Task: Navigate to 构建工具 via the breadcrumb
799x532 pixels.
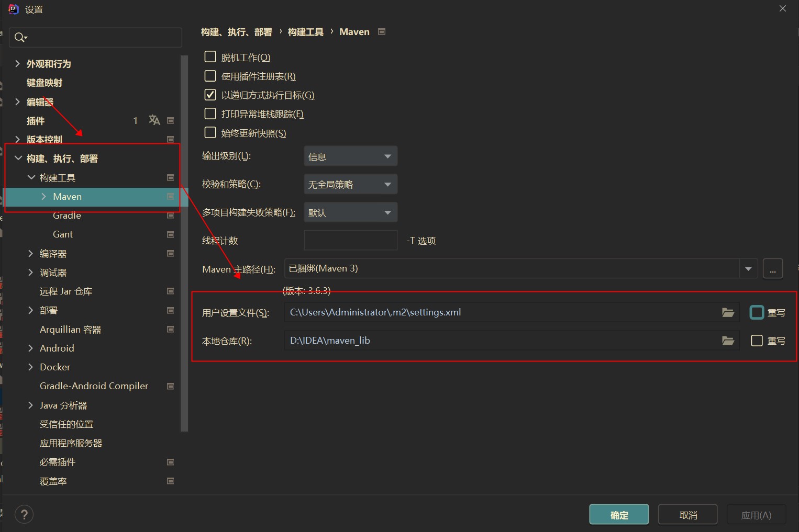Action: click(x=305, y=32)
